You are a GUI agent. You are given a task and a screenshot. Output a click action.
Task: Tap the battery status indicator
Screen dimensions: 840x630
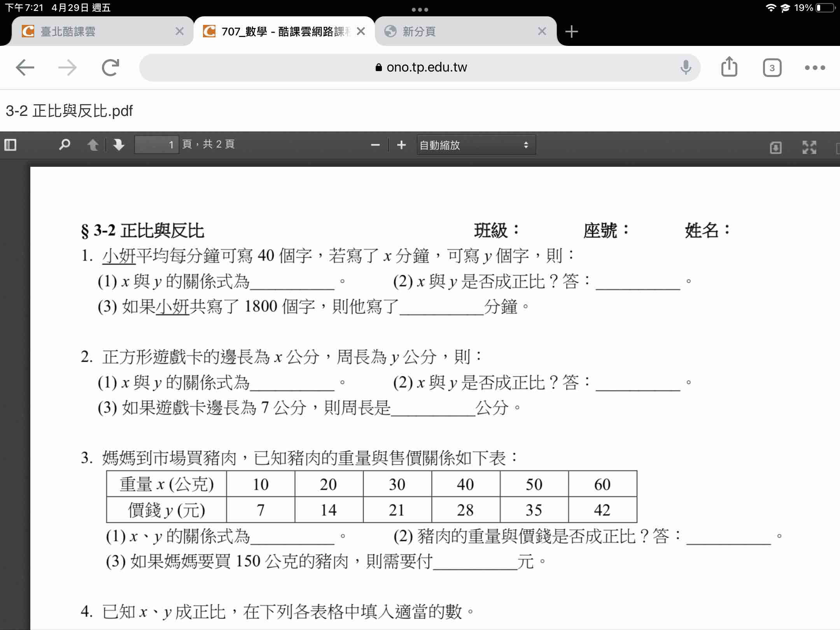pos(826,8)
